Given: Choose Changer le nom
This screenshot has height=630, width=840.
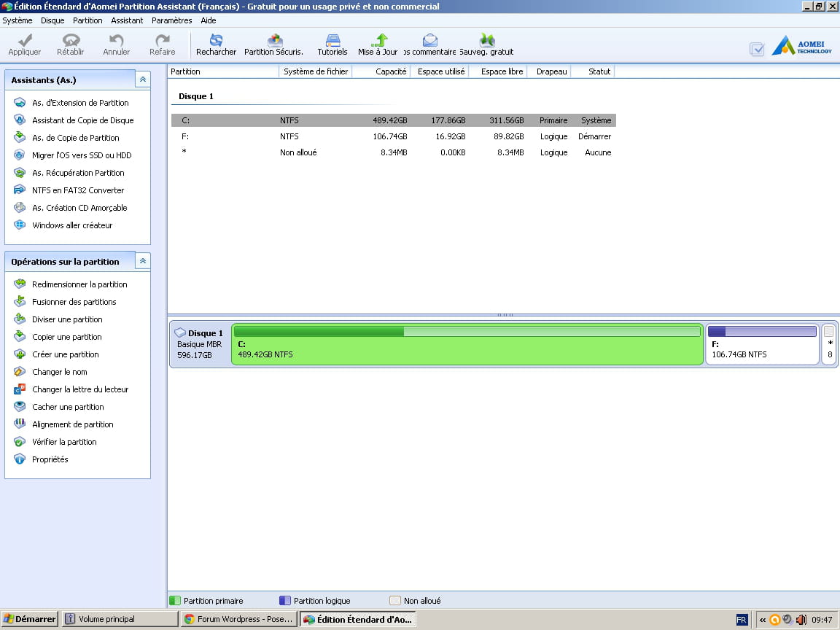Looking at the screenshot, I should click(60, 372).
